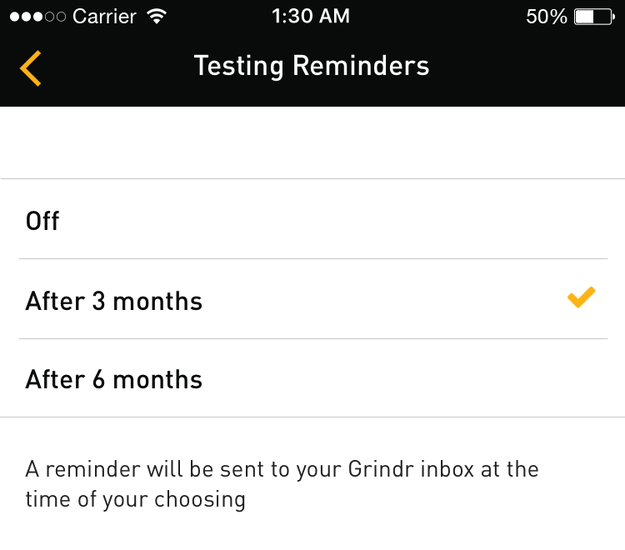This screenshot has width=625, height=550.
Task: Tap the battery icon
Action: pos(594,17)
